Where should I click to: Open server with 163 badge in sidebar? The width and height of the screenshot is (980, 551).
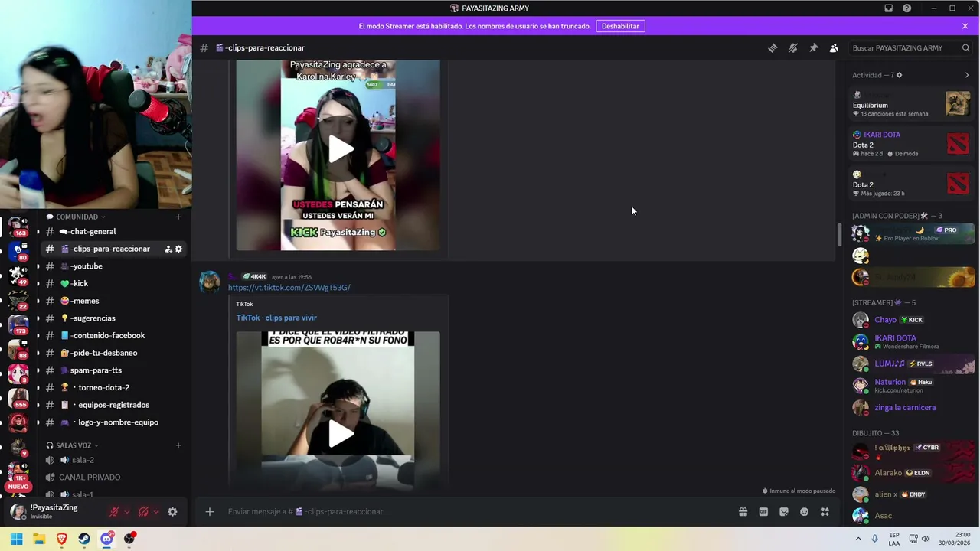18,226
